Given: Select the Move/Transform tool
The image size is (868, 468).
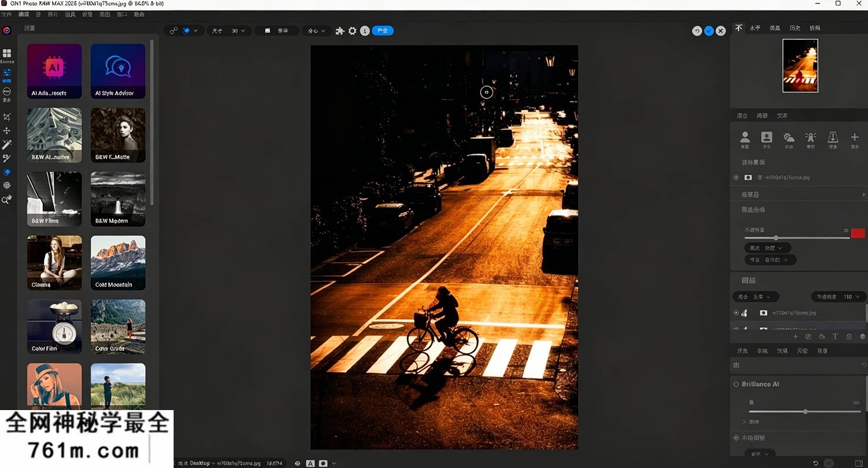Looking at the screenshot, I should (7, 131).
